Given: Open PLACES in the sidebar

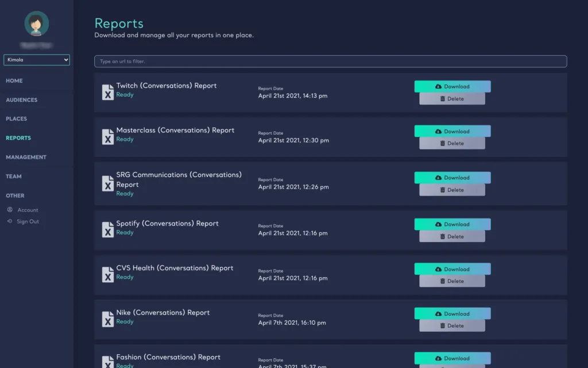Looking at the screenshot, I should [x=16, y=118].
